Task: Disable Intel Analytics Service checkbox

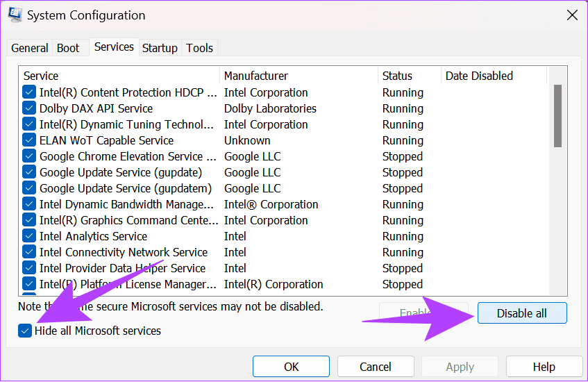Action: coord(29,236)
